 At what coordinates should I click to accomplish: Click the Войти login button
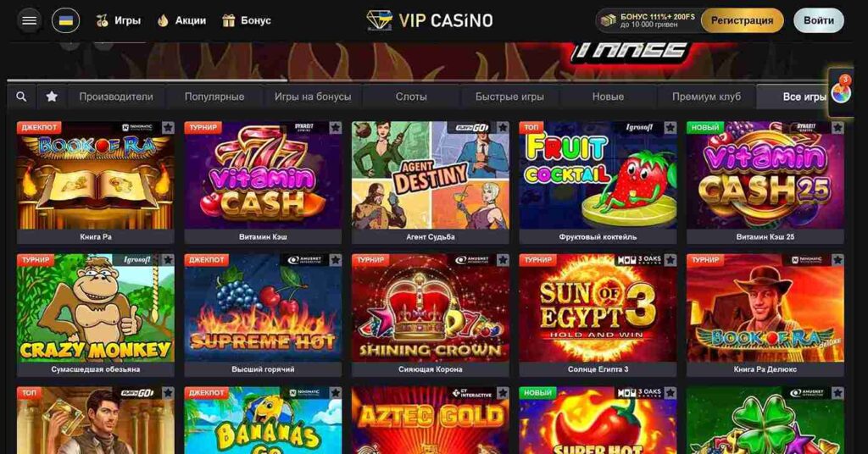[819, 20]
